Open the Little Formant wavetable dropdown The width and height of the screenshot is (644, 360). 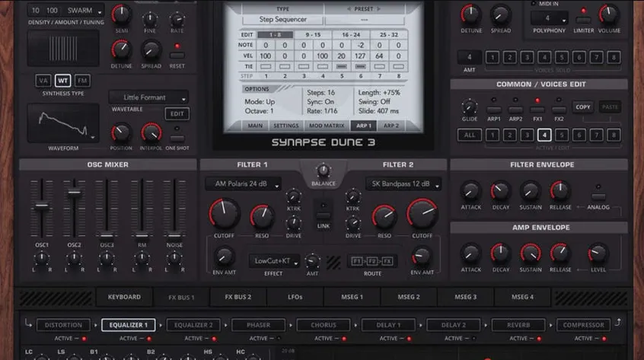point(148,97)
